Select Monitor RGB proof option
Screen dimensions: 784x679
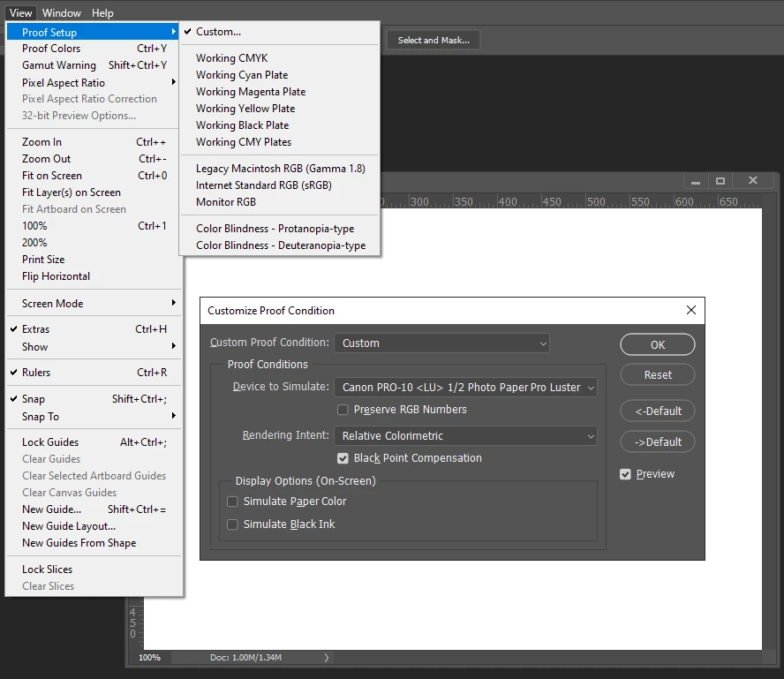tap(280, 202)
